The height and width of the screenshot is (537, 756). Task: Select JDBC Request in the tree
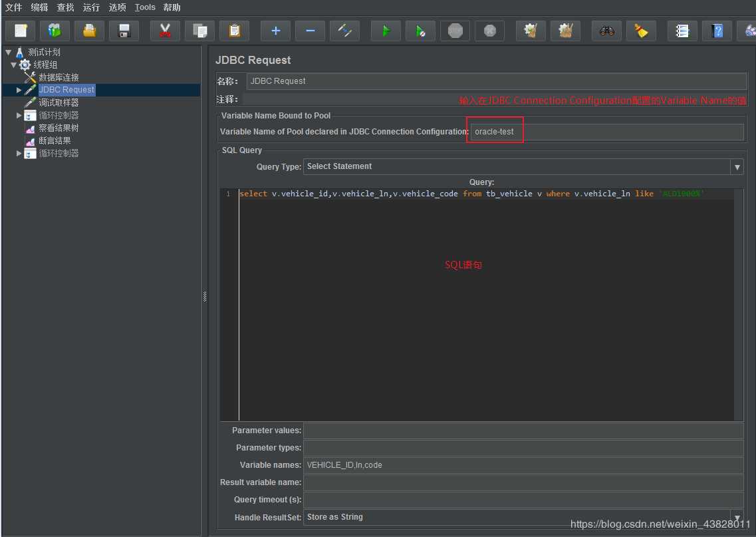[66, 90]
